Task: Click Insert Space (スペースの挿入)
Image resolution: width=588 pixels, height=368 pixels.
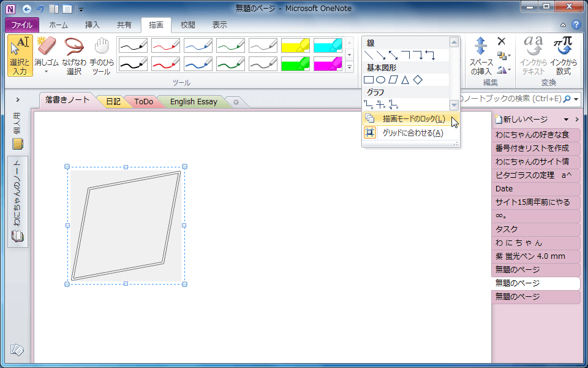Action: point(481,56)
